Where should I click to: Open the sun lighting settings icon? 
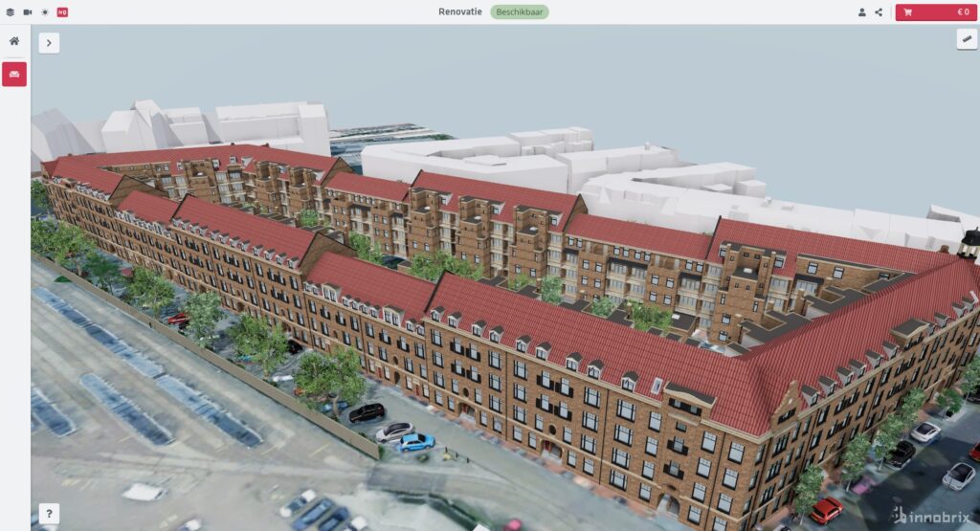point(45,12)
